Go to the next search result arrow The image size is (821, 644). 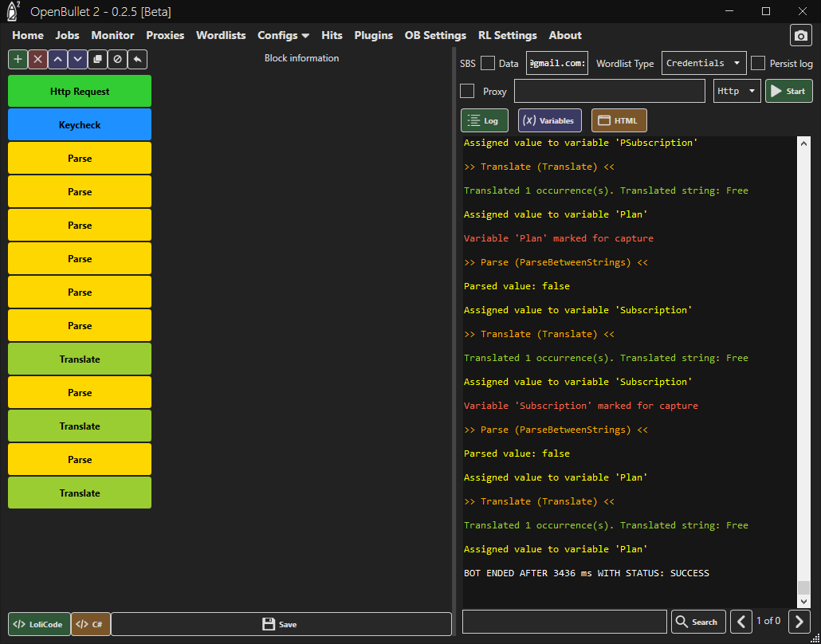[x=799, y=622]
